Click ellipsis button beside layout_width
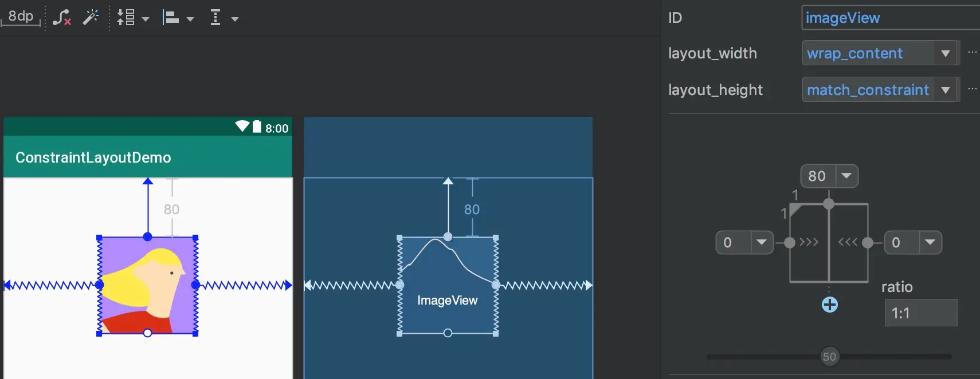 point(973,52)
